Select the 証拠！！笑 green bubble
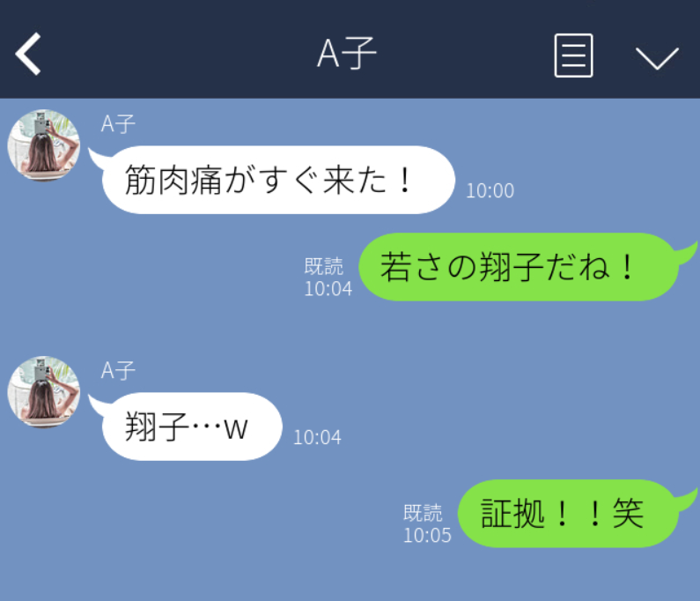The width and height of the screenshot is (700, 601). pyautogui.click(x=568, y=514)
